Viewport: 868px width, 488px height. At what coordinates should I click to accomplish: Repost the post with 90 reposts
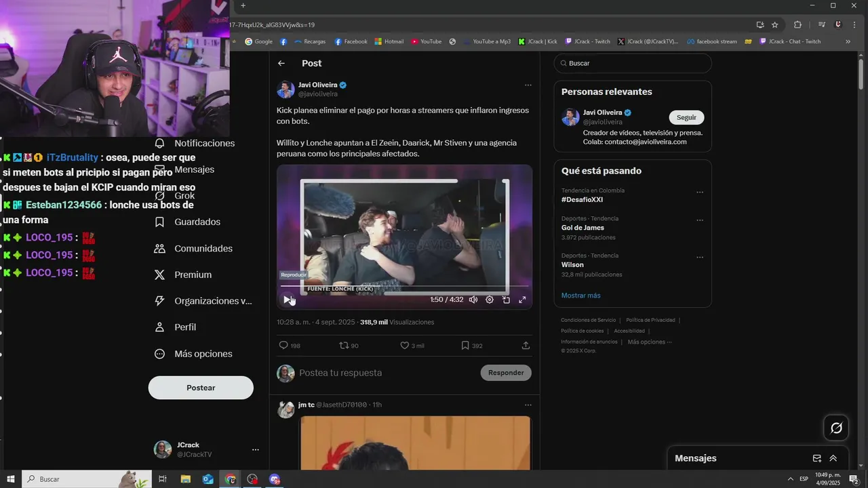349,346
